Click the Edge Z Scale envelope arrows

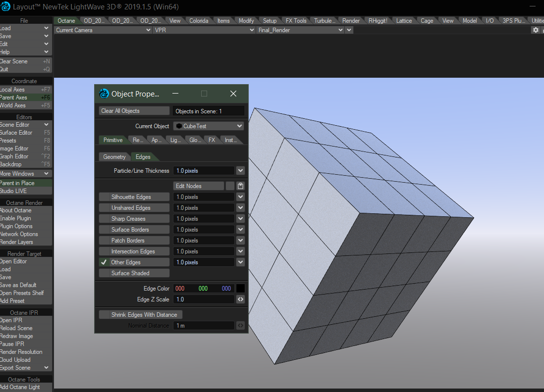240,299
